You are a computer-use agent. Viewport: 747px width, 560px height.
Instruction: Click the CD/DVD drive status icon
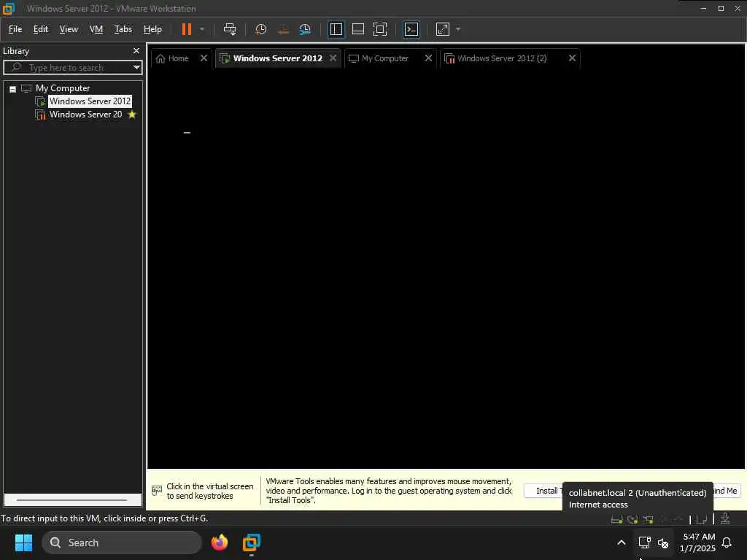(632, 519)
